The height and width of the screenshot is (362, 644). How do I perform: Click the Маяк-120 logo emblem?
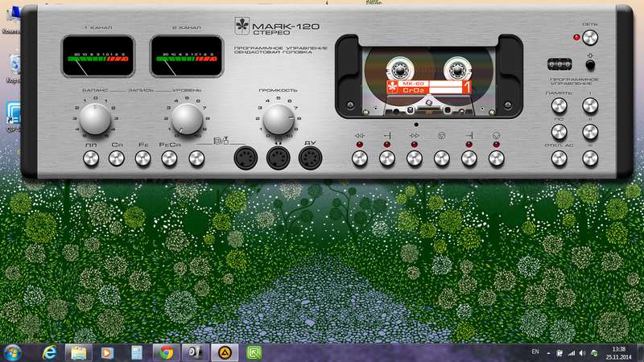click(242, 26)
